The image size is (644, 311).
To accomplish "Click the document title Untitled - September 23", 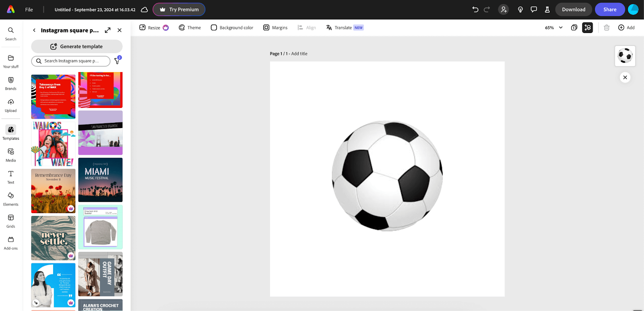I will click(95, 10).
